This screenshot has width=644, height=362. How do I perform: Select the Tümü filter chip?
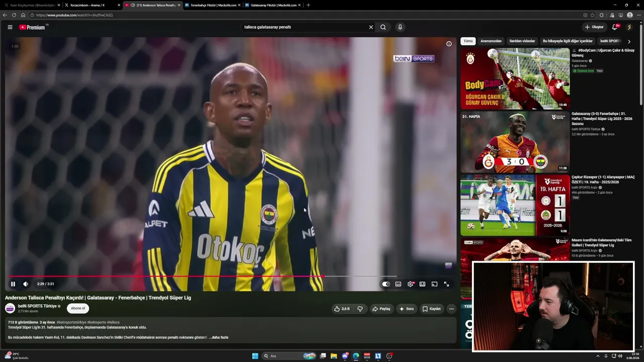(x=468, y=41)
